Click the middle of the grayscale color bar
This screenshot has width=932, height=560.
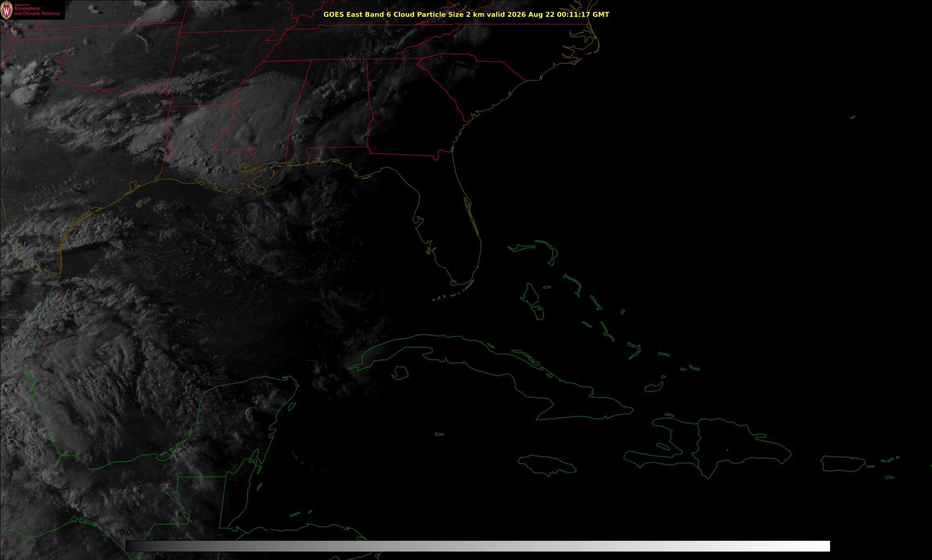[478, 546]
